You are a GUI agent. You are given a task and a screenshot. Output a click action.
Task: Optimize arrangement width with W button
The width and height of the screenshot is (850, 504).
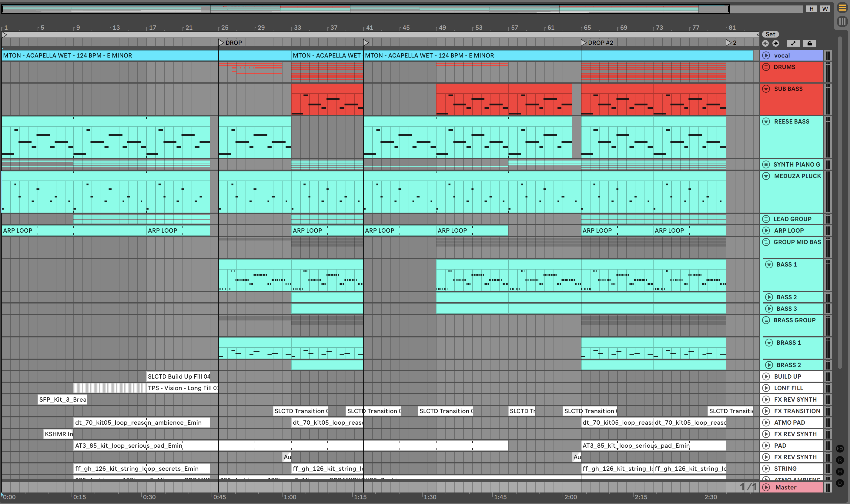tap(825, 8)
